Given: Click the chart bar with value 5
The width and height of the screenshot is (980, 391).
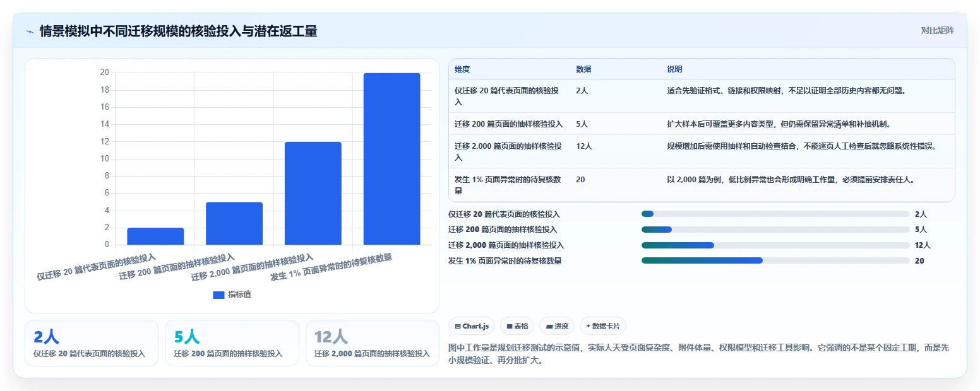Looking at the screenshot, I should (234, 223).
